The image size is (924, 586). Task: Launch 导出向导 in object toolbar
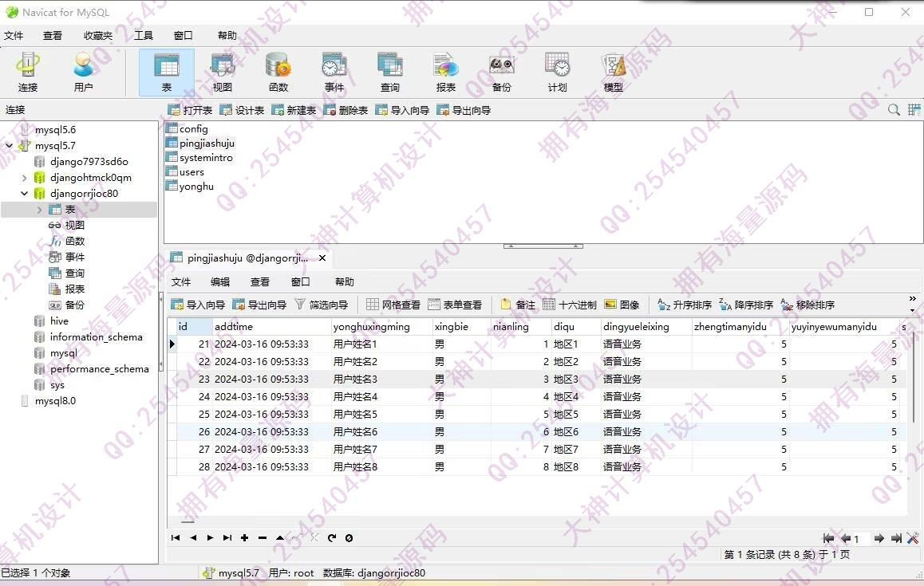point(463,110)
